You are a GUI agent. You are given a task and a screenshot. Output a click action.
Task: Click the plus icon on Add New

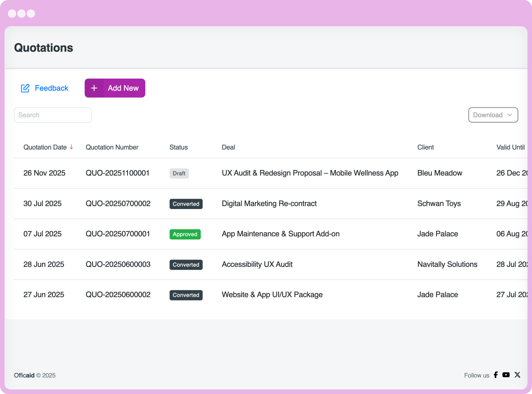tap(94, 88)
